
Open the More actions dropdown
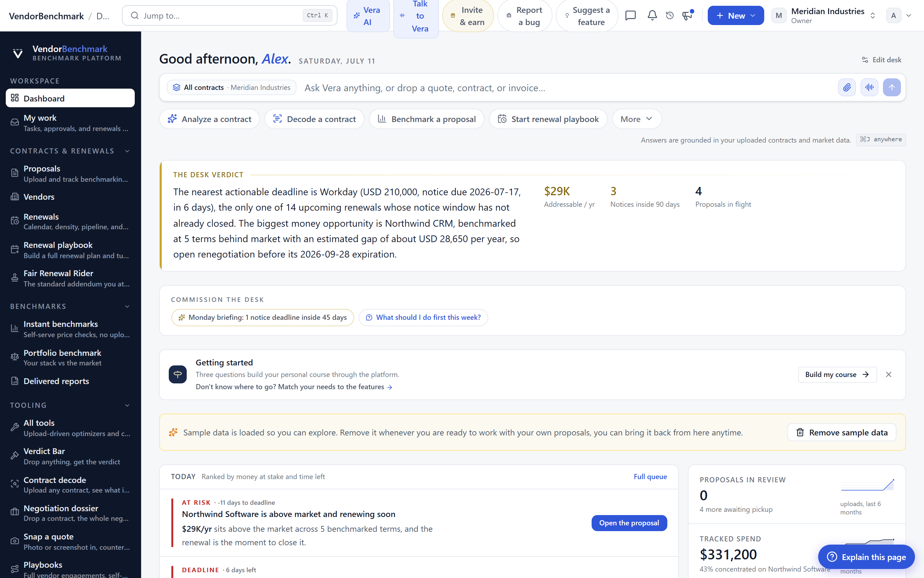click(637, 119)
